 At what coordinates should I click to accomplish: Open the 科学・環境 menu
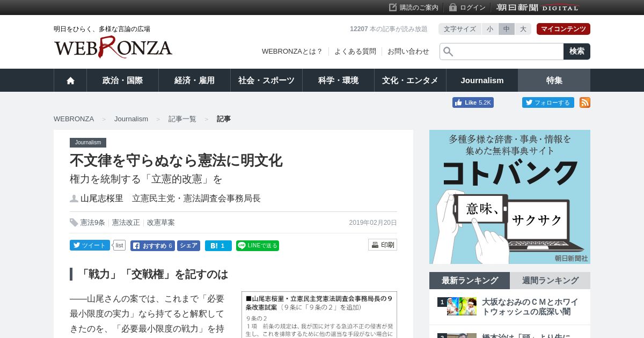[338, 80]
